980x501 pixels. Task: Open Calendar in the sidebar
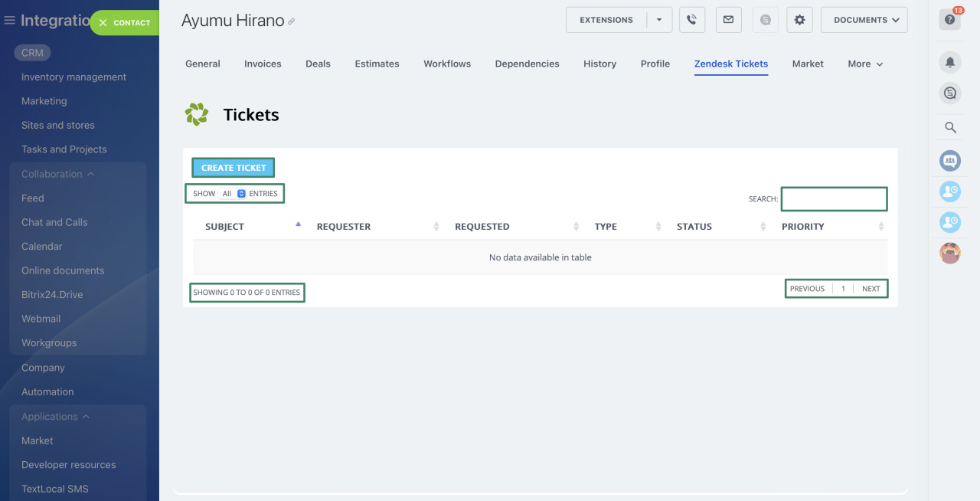click(x=42, y=246)
